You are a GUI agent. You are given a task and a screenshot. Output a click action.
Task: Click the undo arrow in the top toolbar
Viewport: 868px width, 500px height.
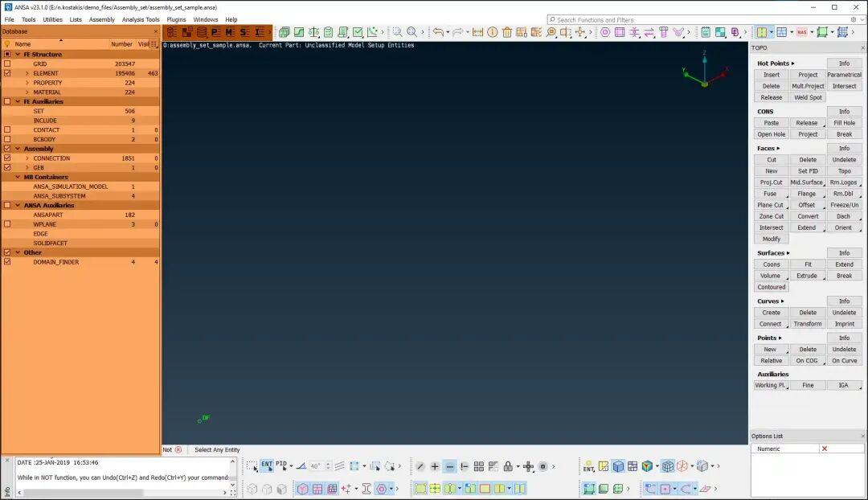[439, 32]
